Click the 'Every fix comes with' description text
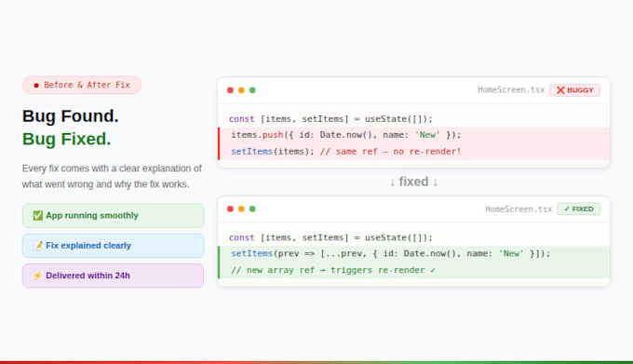Image resolution: width=633 pixels, height=364 pixels. (x=112, y=176)
